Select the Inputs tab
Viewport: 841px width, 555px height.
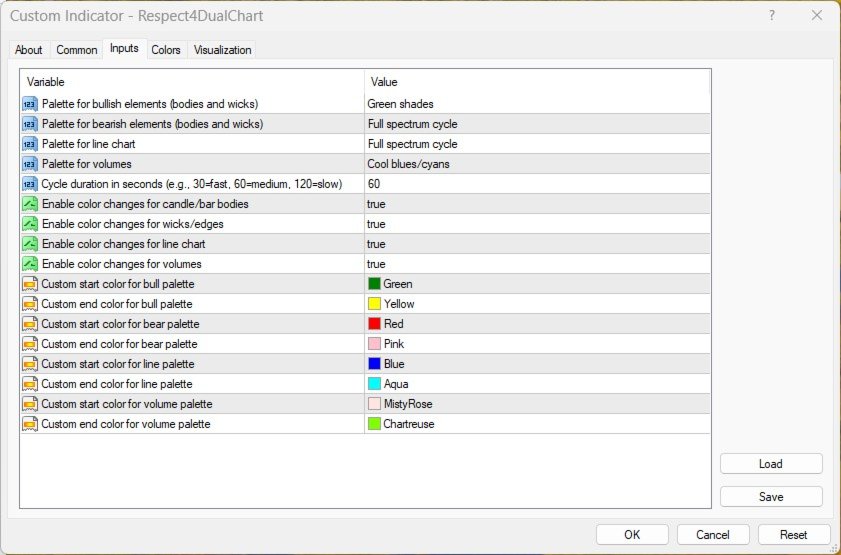click(124, 48)
